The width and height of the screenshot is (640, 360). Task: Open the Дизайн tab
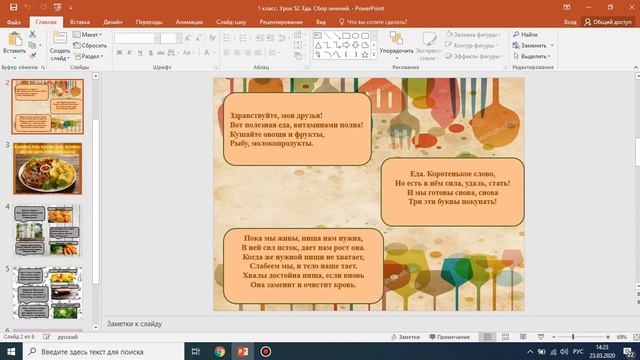(x=113, y=22)
